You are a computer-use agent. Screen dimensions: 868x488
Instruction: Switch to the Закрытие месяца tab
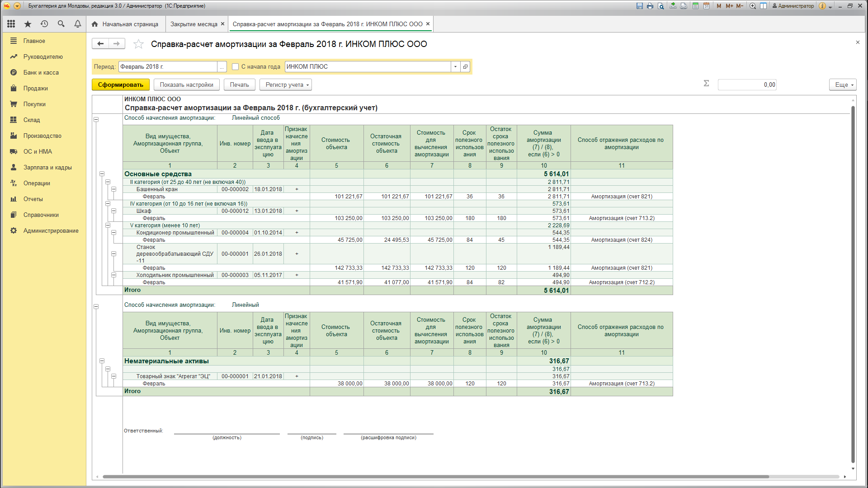(194, 24)
